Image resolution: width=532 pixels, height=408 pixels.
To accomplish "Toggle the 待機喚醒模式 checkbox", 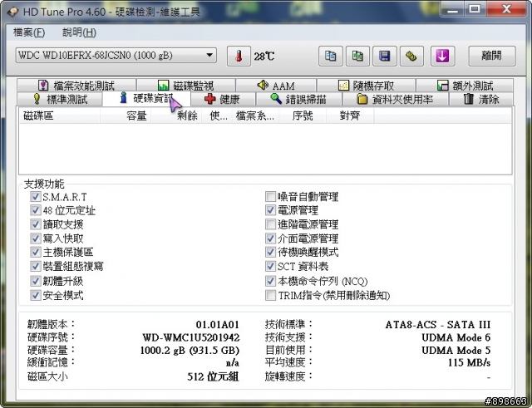I will 270,252.
